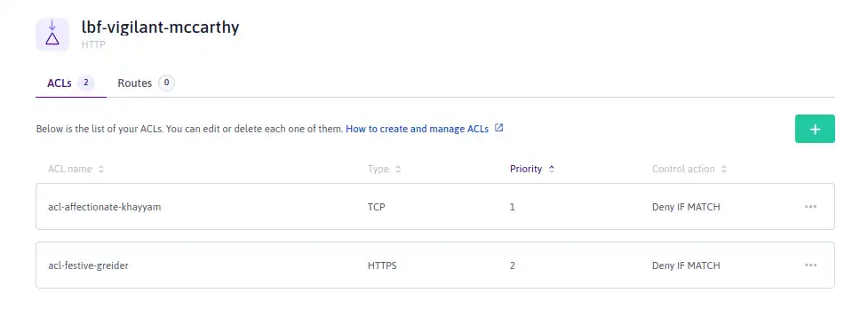This screenshot has width=868, height=325.
Task: Select the acl-festive-greider row
Action: pos(435,266)
